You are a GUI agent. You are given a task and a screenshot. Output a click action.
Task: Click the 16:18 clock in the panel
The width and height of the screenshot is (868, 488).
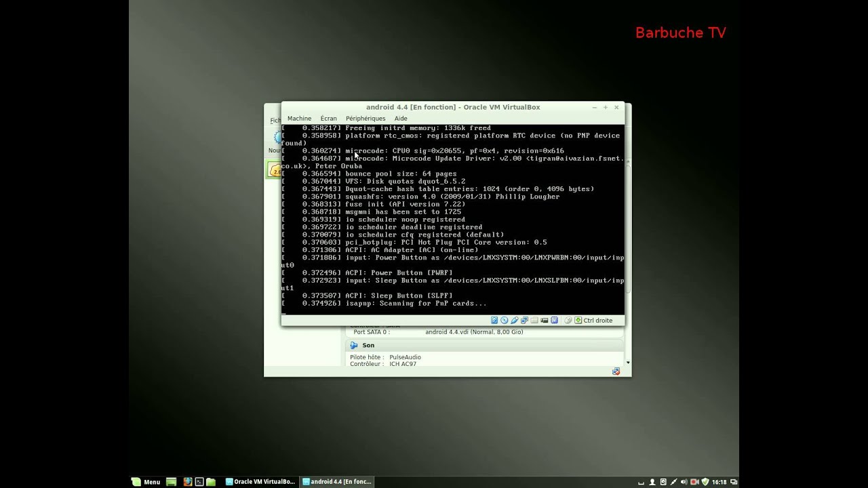[719, 482]
